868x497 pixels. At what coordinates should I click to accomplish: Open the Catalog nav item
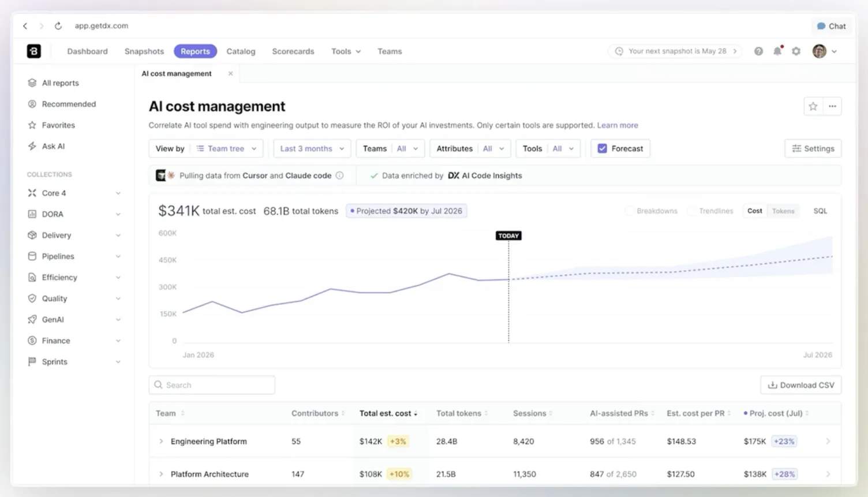point(241,51)
